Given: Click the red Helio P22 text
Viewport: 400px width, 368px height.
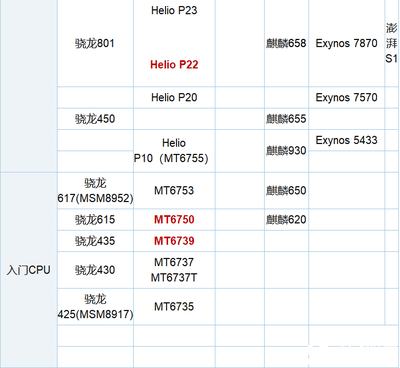Looking at the screenshot, I should pos(174,64).
